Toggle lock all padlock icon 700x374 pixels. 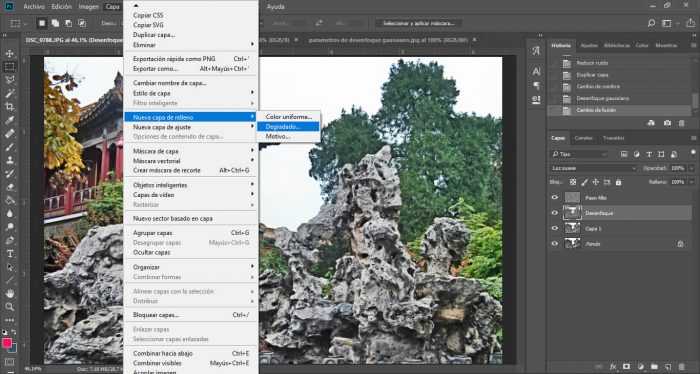[x=618, y=182]
